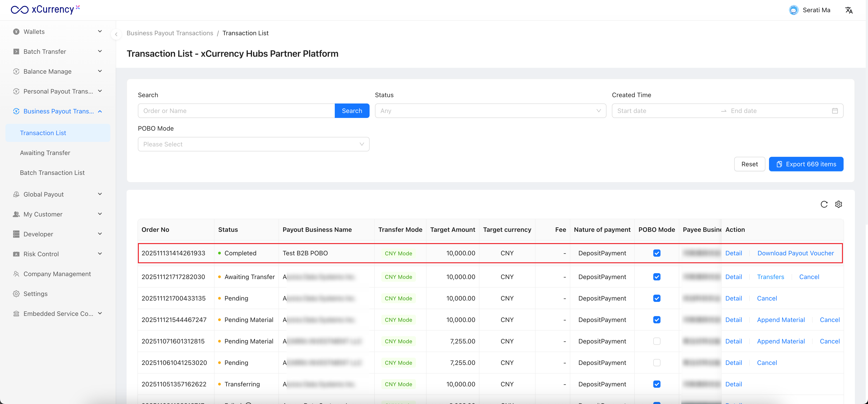
Task: Click the Settings gear sidebar item
Action: pos(35,294)
